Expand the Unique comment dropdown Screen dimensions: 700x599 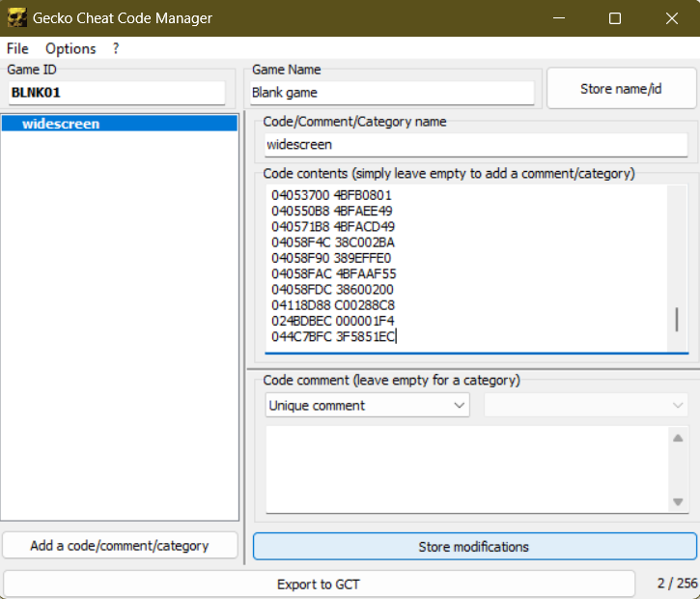coord(367,406)
